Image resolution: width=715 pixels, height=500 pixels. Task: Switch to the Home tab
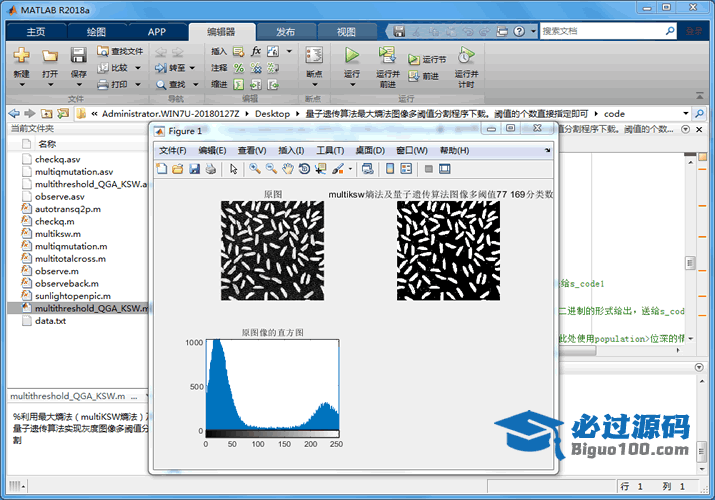tap(36, 32)
